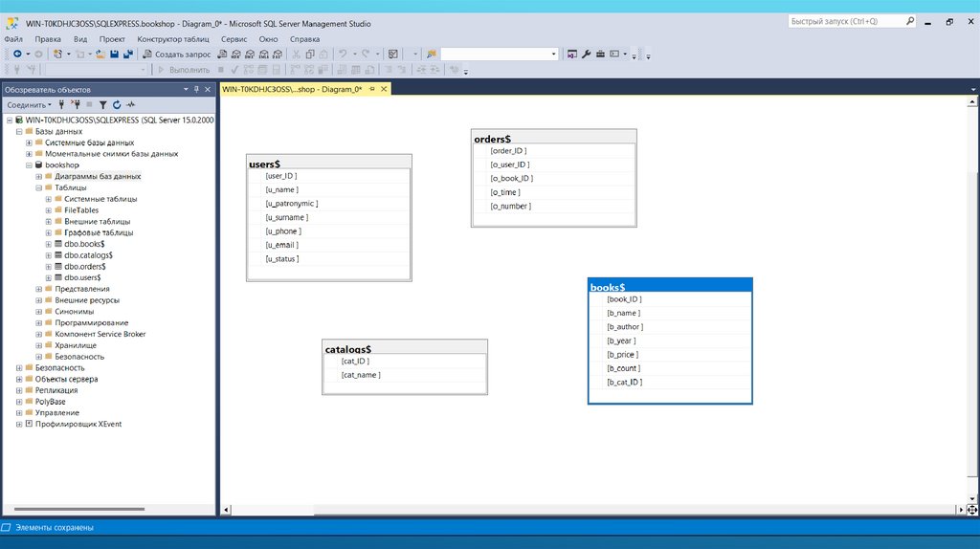Refresh the Object Explorer tree

[x=117, y=105]
